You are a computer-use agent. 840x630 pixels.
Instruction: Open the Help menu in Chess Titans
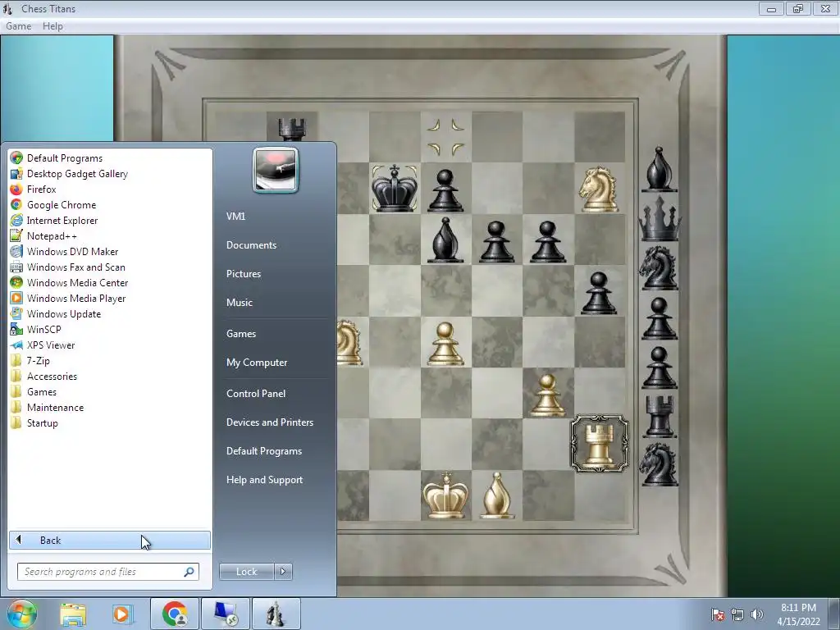point(52,26)
